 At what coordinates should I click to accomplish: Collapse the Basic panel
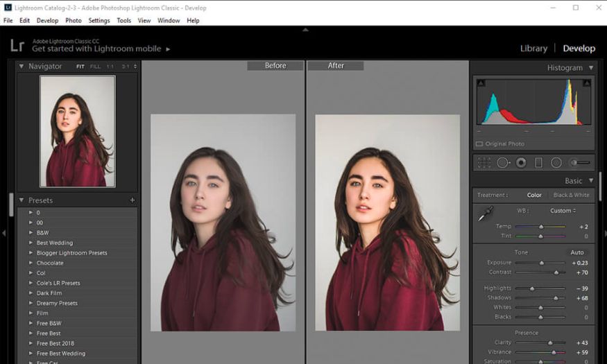point(591,180)
